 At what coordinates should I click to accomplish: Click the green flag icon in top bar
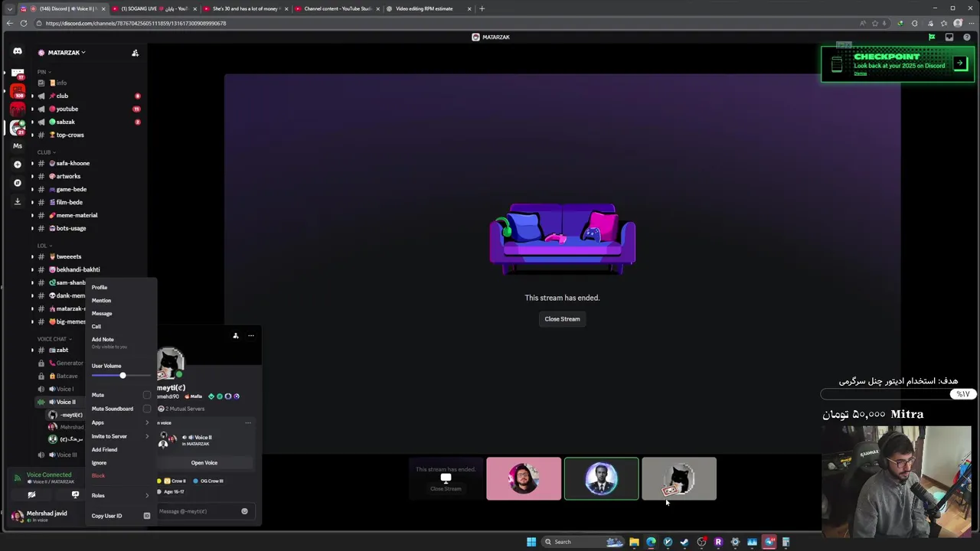click(932, 37)
